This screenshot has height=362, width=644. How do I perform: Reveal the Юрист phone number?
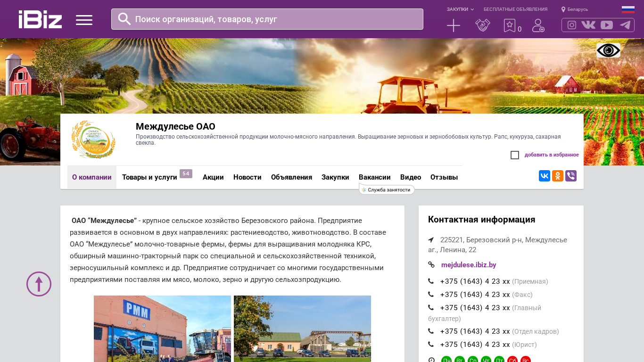coord(475,345)
